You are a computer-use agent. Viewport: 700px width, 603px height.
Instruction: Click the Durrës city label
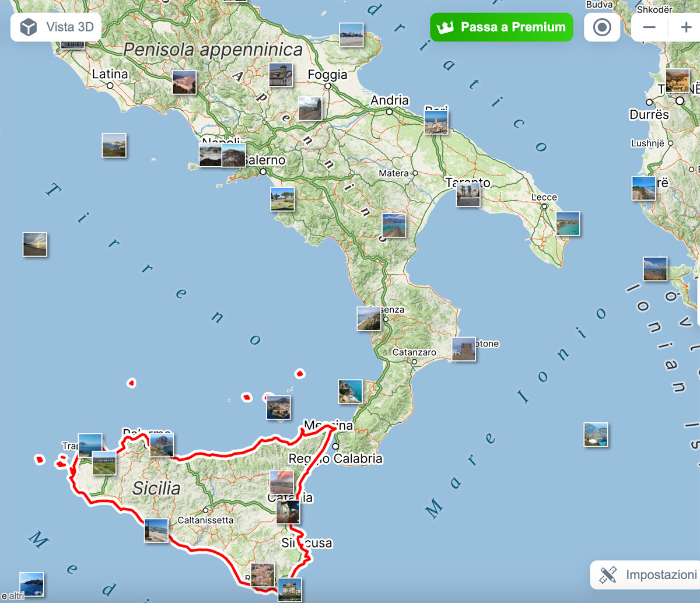click(x=649, y=115)
